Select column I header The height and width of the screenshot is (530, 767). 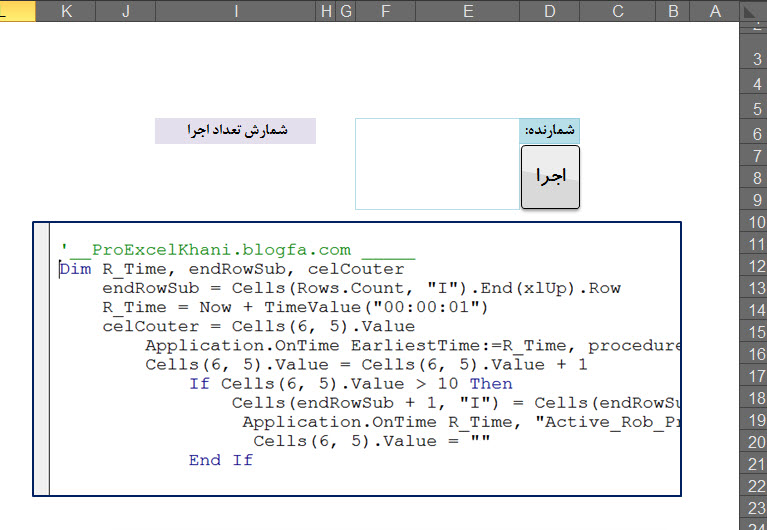[x=235, y=11]
